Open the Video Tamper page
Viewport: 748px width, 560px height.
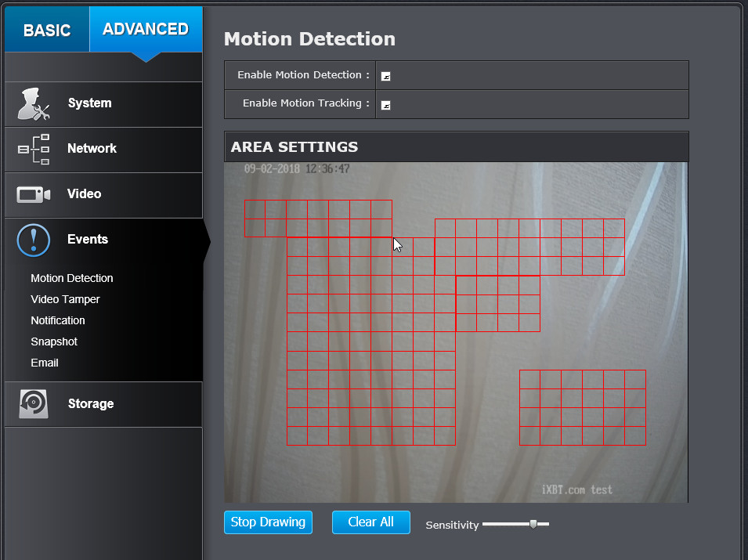pos(65,299)
